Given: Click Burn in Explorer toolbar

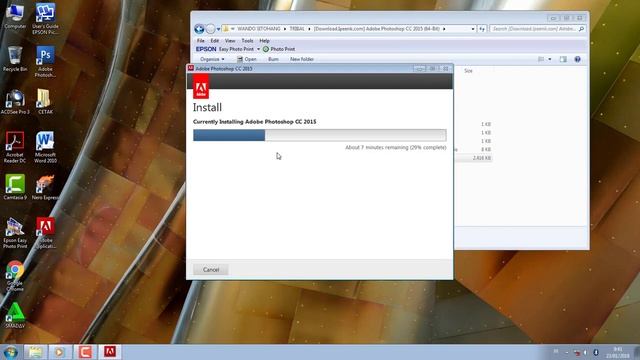Looking at the screenshot, I should 273,59.
